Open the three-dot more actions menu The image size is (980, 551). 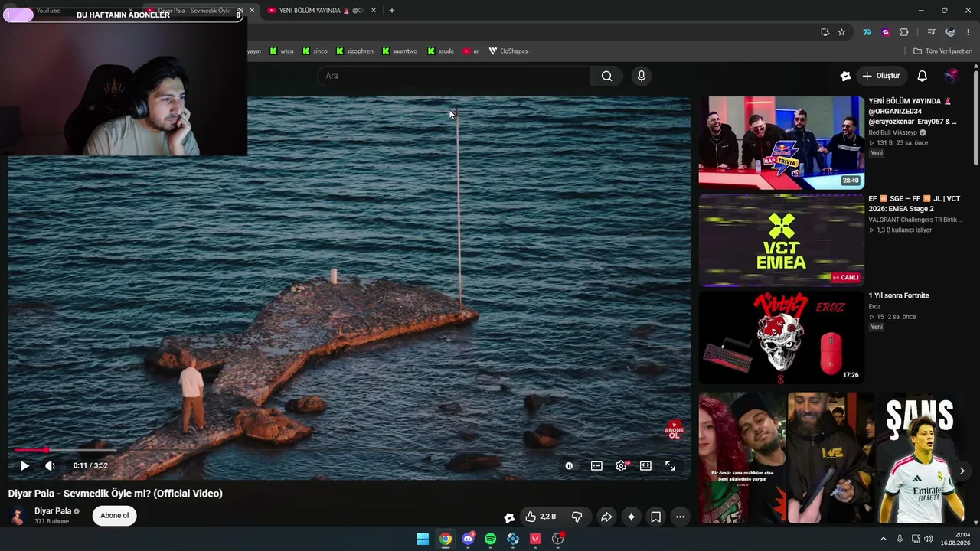[680, 517]
